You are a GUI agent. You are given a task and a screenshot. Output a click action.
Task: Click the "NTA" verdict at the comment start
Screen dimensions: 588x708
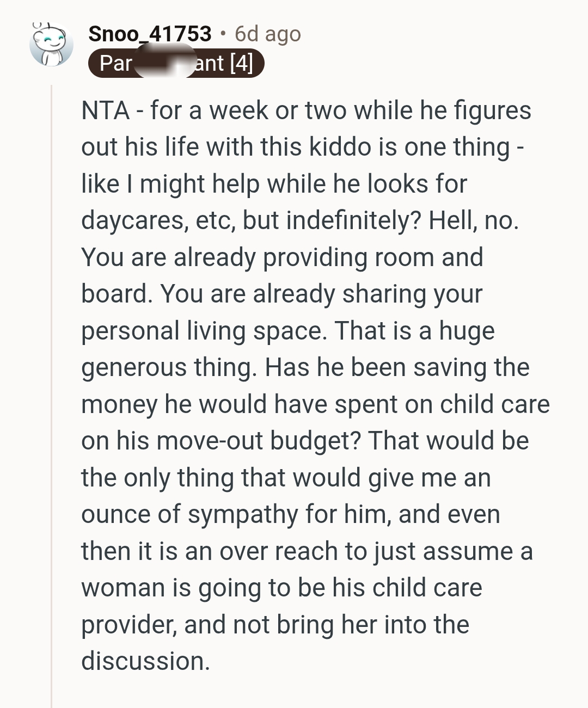click(105, 110)
